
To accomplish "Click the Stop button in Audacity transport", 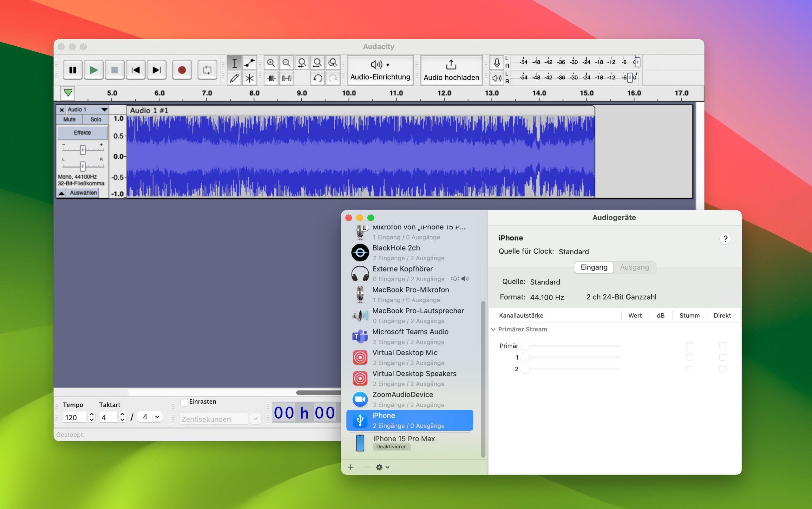I will click(x=115, y=70).
